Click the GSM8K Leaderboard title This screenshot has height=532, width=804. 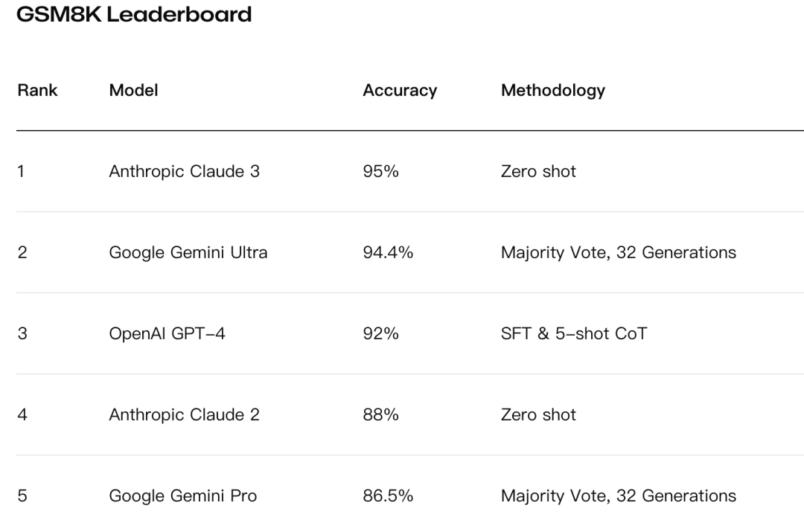[x=134, y=14]
